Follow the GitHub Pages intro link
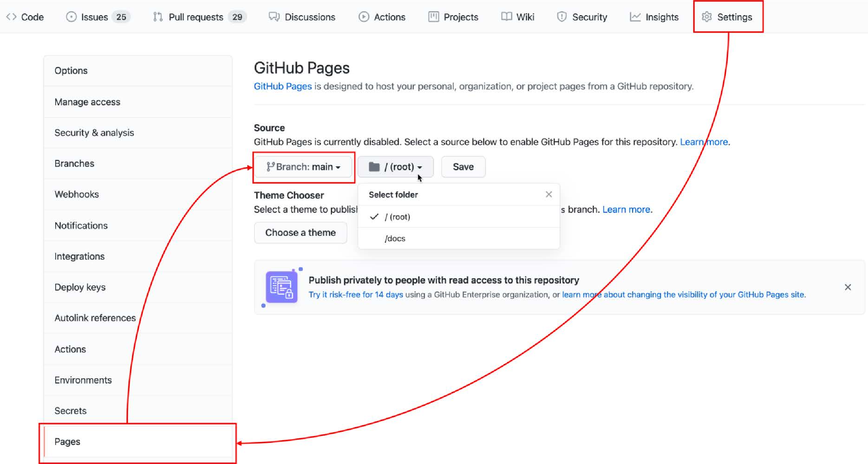The height and width of the screenshot is (464, 868). pyautogui.click(x=283, y=86)
